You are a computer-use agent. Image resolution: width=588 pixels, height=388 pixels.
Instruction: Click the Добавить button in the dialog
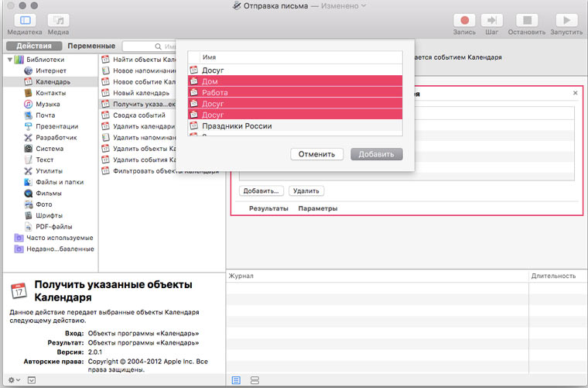click(376, 154)
